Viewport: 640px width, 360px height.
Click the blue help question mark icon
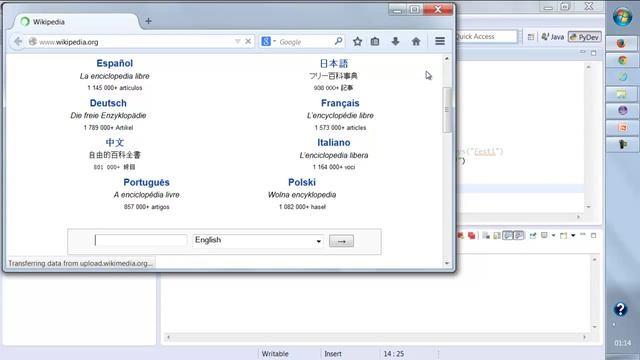click(620, 309)
